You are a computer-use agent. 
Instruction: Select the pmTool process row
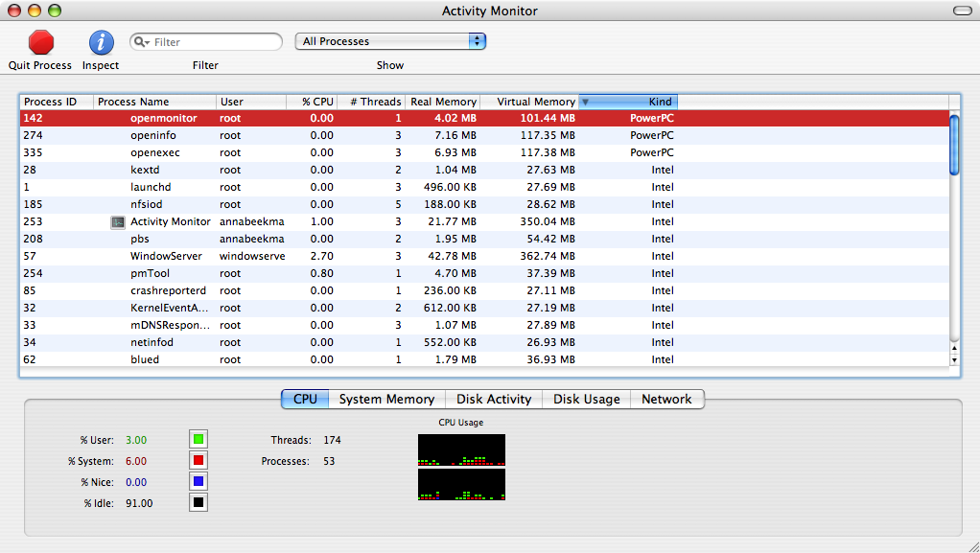(x=484, y=274)
